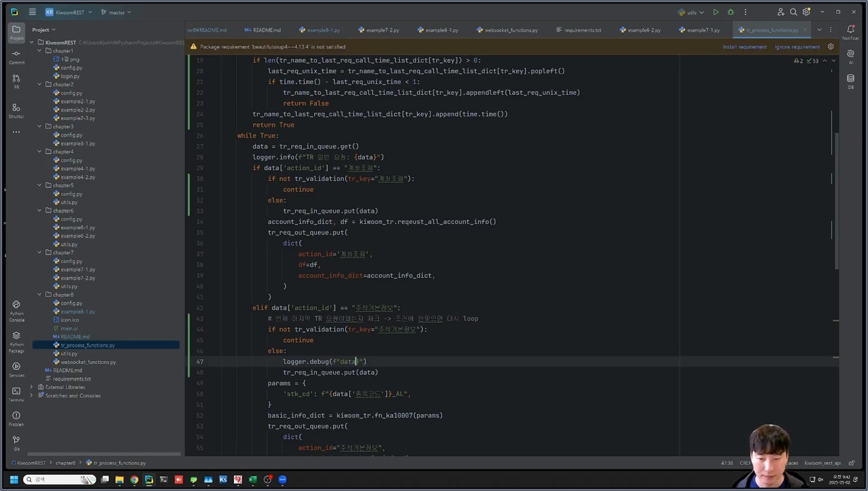The image size is (868, 491).
Task: Start debugging with the green bug icon
Action: tap(731, 12)
